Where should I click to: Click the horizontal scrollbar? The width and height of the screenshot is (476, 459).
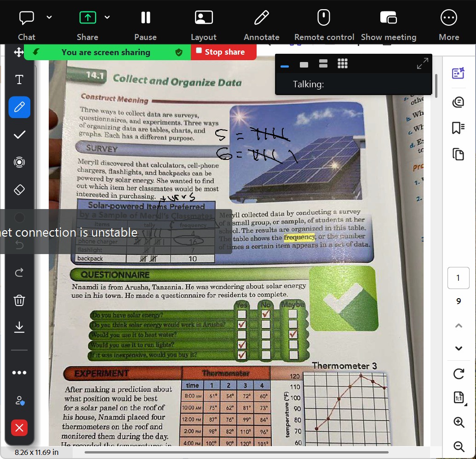pos(236,452)
